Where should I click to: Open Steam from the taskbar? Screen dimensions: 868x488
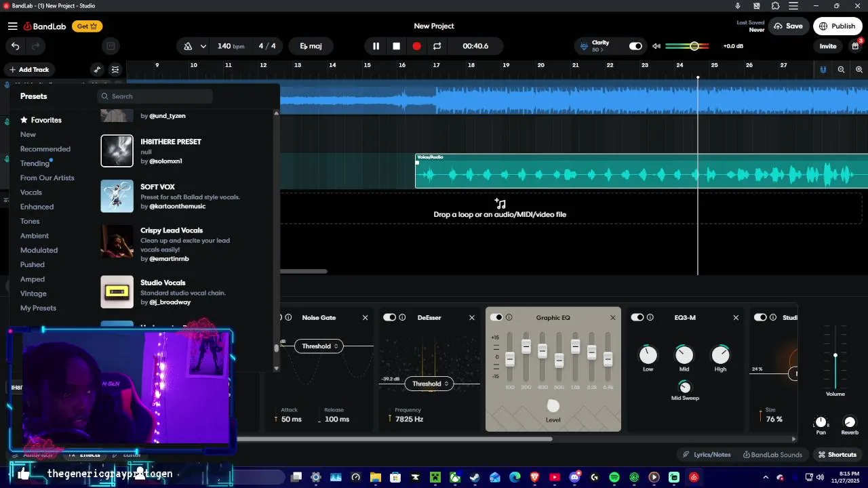[475, 478]
